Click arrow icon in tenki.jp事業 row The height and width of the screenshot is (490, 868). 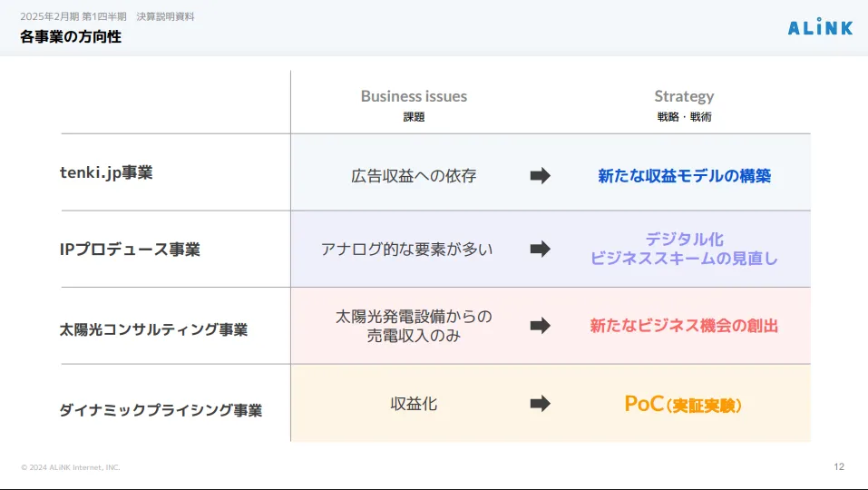tap(541, 175)
